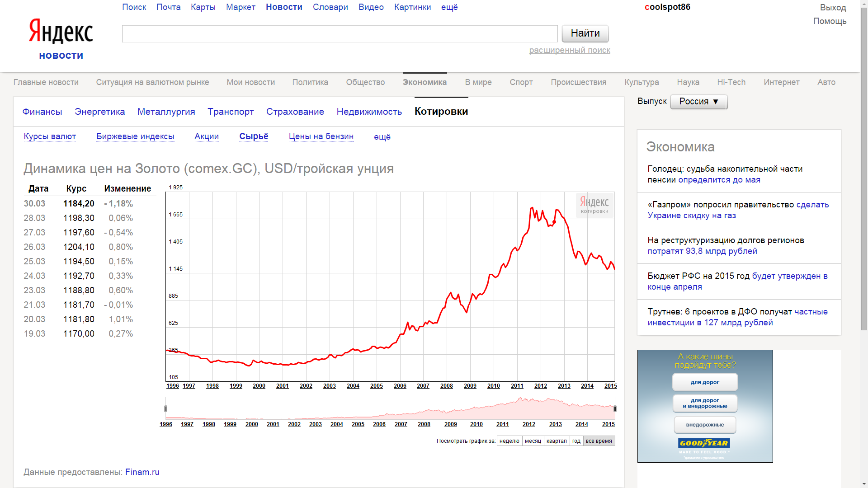Click the search input field
Screen dimensions: 868x488
tap(340, 34)
